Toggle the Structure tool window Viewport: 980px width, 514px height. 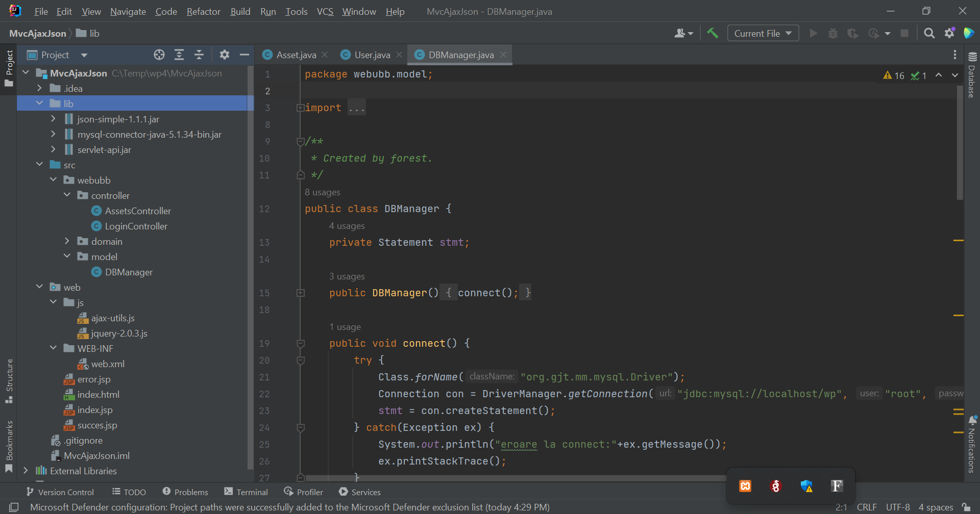9,380
